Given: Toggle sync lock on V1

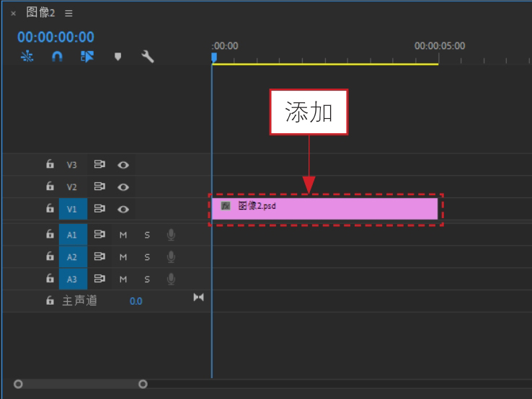Looking at the screenshot, I should [x=99, y=208].
